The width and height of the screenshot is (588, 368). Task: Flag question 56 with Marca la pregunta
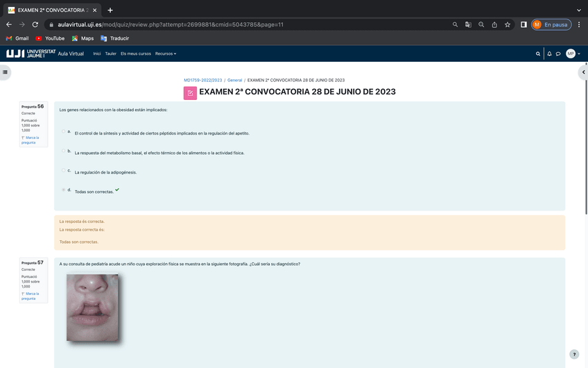pos(30,140)
